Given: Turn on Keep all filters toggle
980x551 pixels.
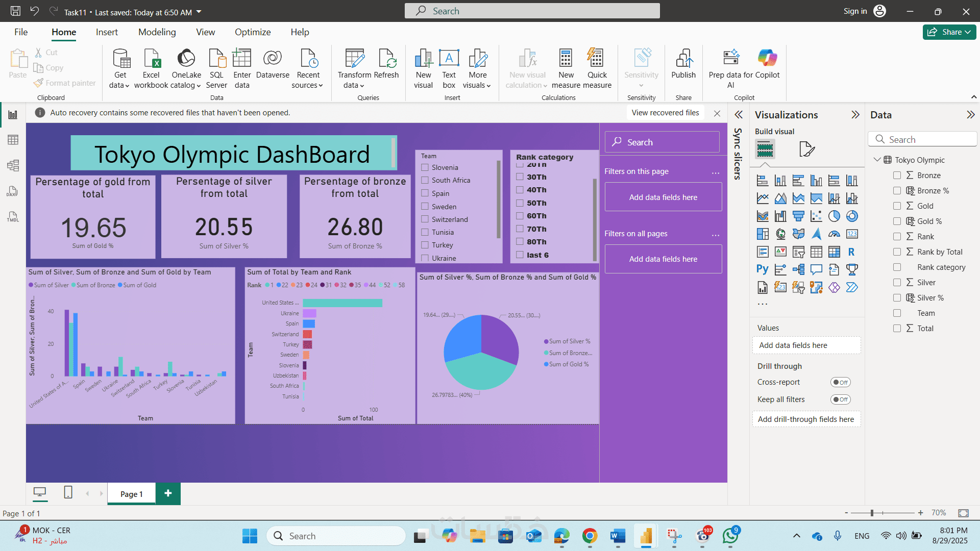Looking at the screenshot, I should 840,399.
